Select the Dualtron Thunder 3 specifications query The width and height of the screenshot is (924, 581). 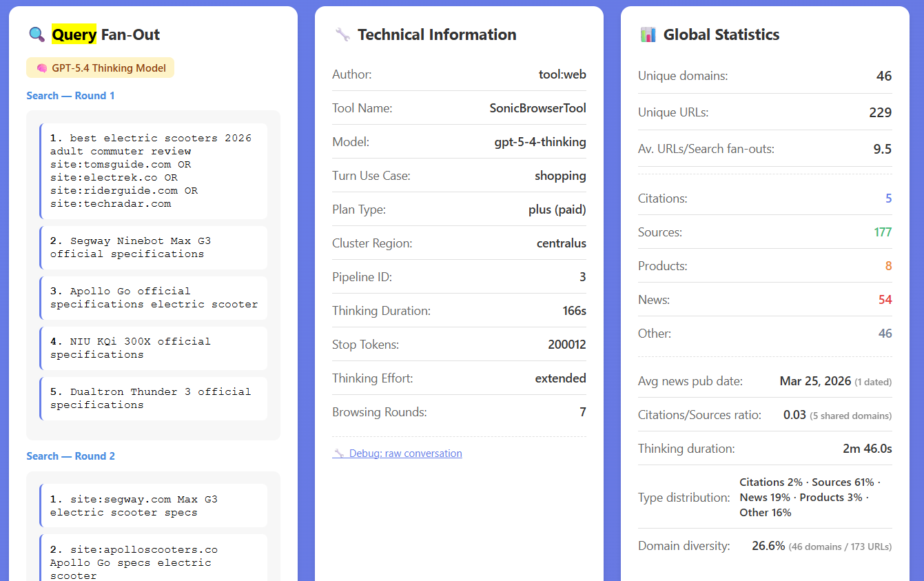tap(152, 398)
